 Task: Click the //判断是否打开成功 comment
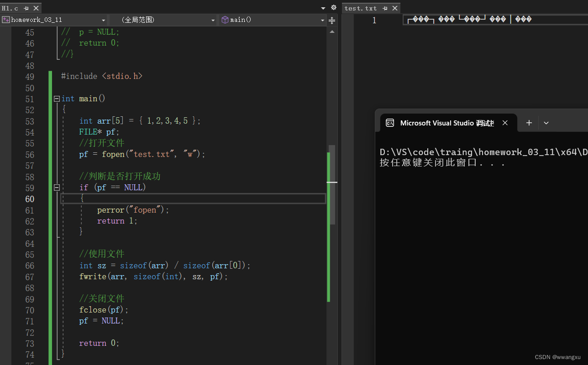[120, 176]
